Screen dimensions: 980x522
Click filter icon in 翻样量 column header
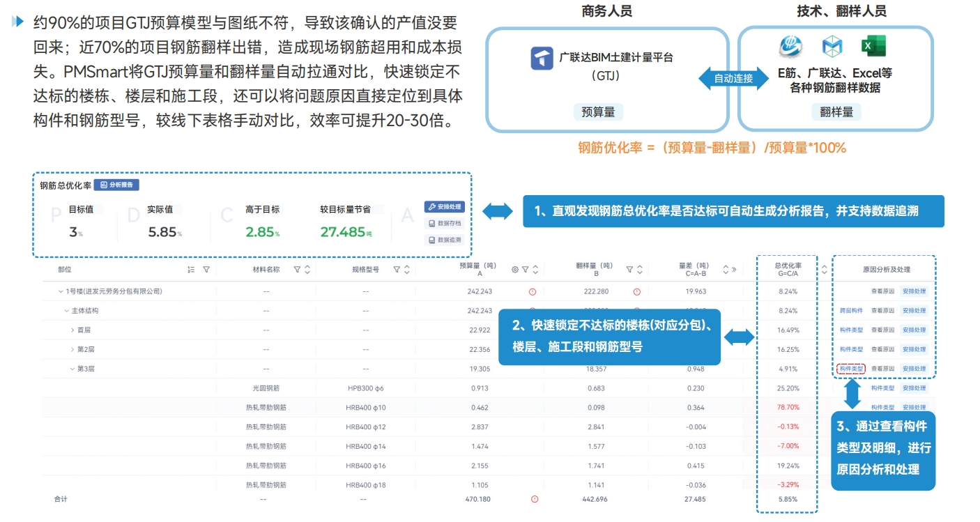tap(629, 270)
